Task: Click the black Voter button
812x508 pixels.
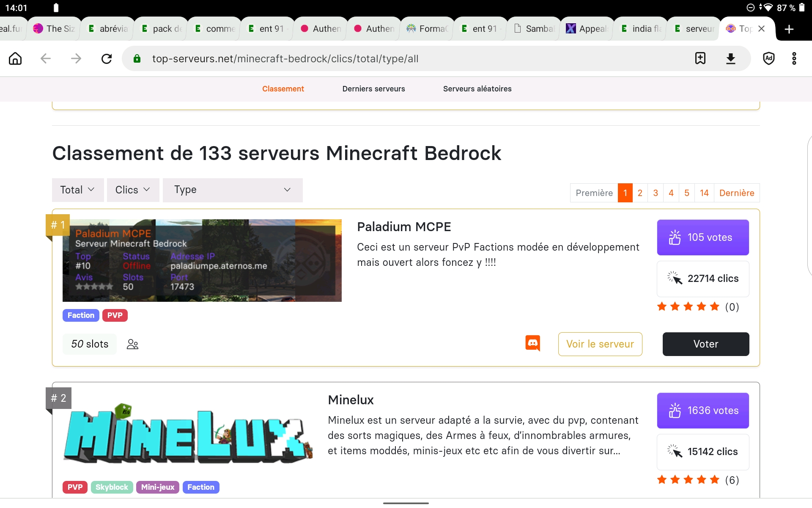Action: tap(706, 344)
